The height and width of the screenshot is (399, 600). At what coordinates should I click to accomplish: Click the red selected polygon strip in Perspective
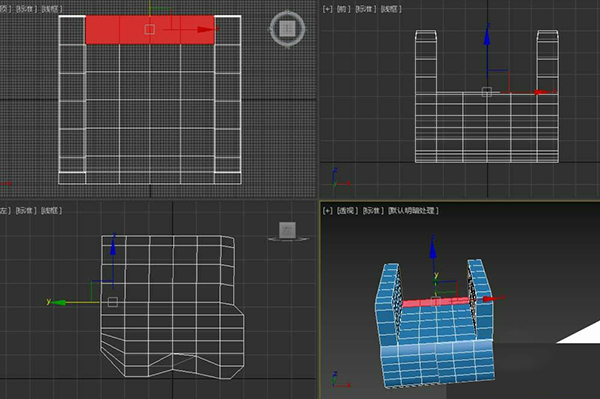point(435,303)
